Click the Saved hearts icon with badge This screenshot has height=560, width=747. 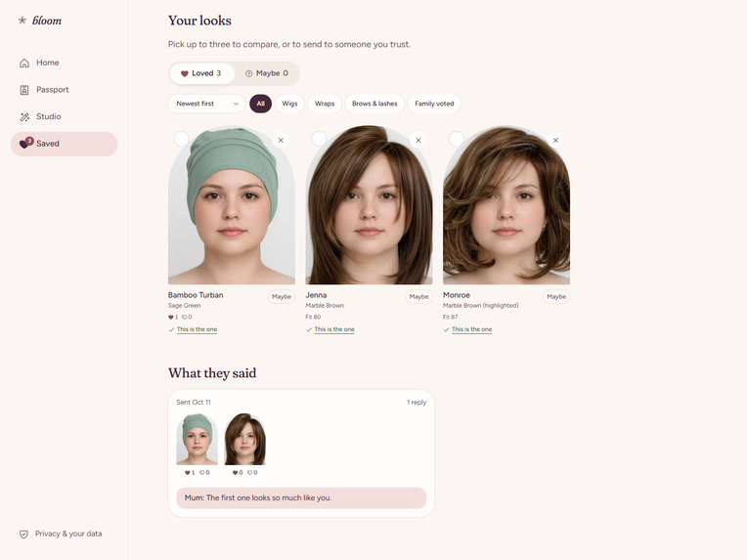pos(25,143)
